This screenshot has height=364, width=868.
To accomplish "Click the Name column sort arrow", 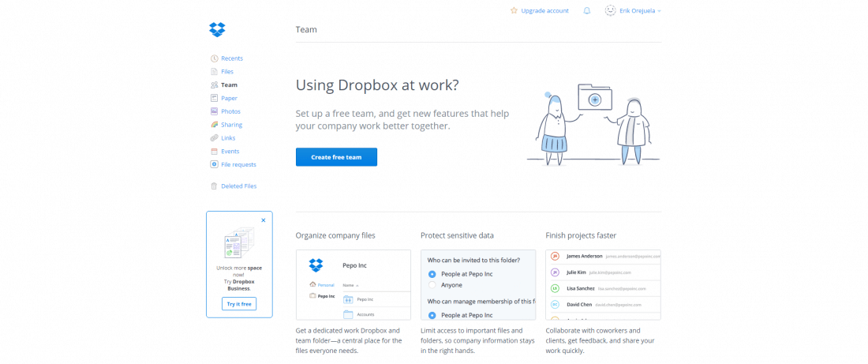I will click(x=357, y=285).
